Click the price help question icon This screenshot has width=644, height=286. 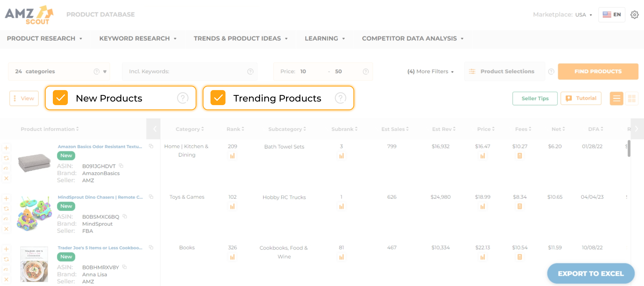point(366,71)
